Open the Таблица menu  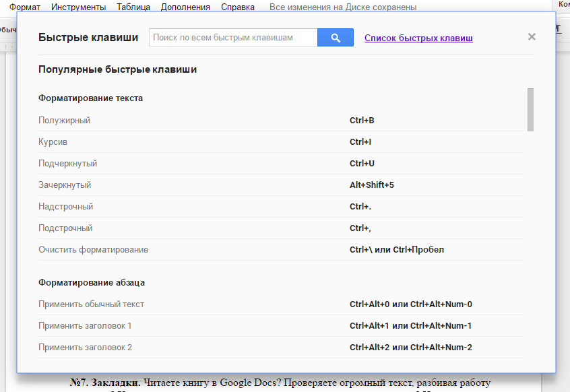click(x=133, y=7)
